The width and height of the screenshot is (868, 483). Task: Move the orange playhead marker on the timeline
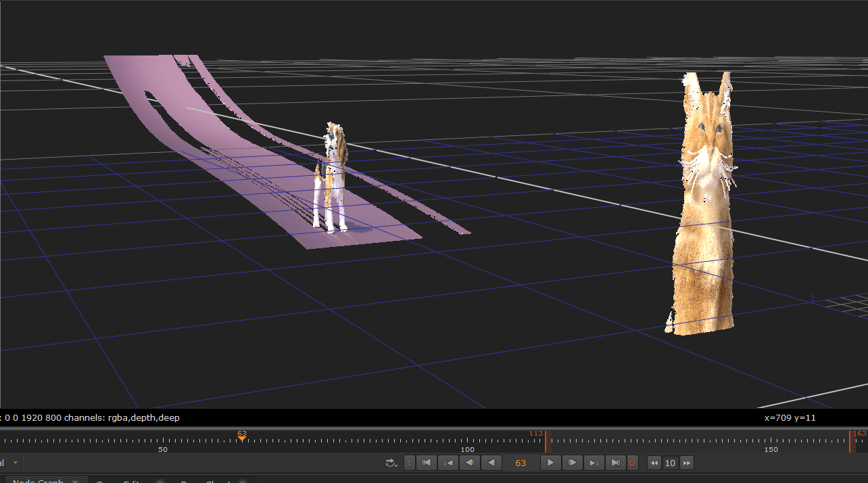242,438
